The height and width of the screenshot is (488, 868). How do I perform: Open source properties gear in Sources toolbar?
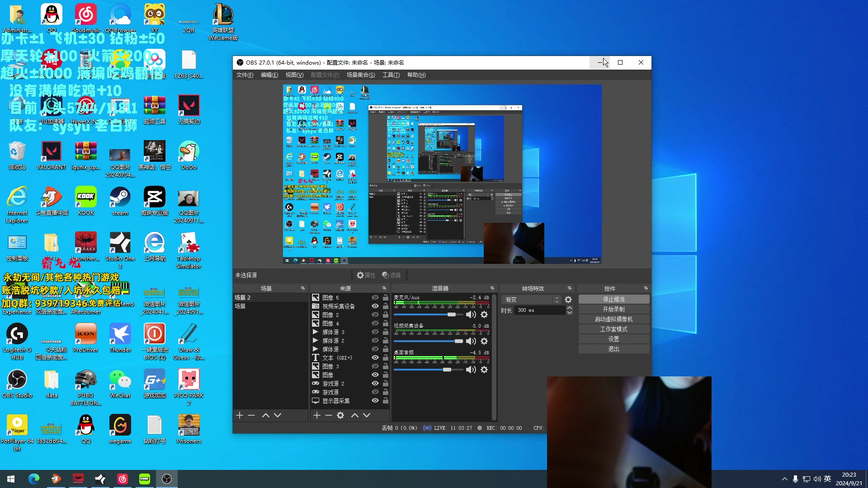click(340, 415)
